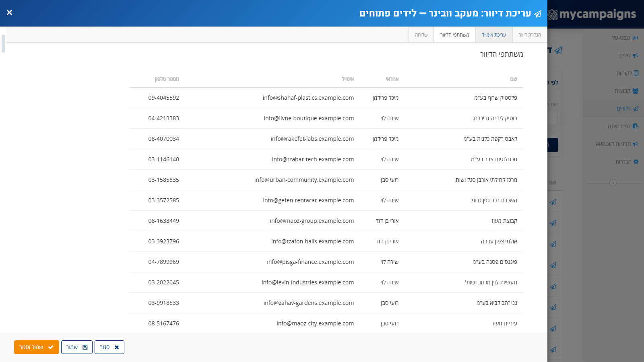Image resolution: width=644 pixels, height=362 pixels.
Task: Click the אחראי (owner) column header
Action: coord(392,79)
